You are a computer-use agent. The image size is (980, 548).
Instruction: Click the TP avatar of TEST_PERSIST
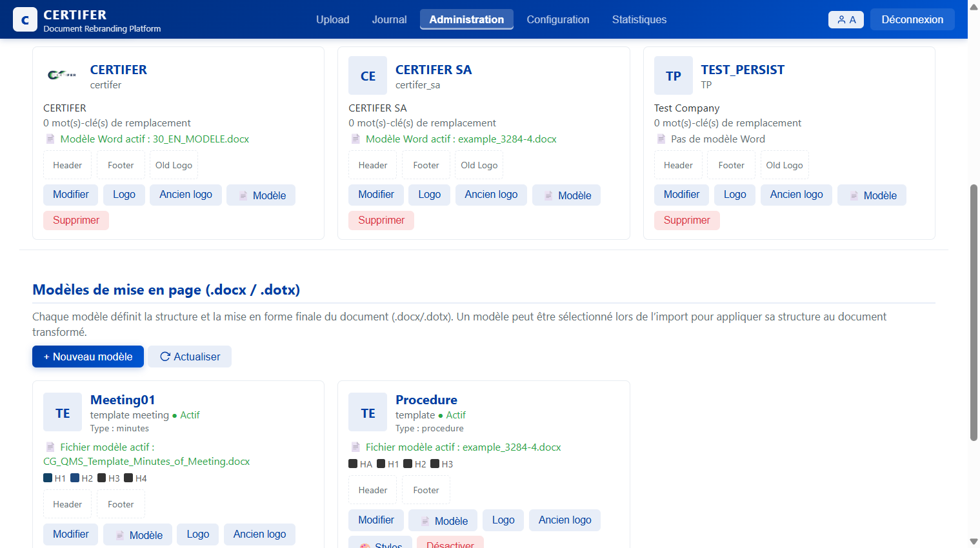[x=673, y=76]
